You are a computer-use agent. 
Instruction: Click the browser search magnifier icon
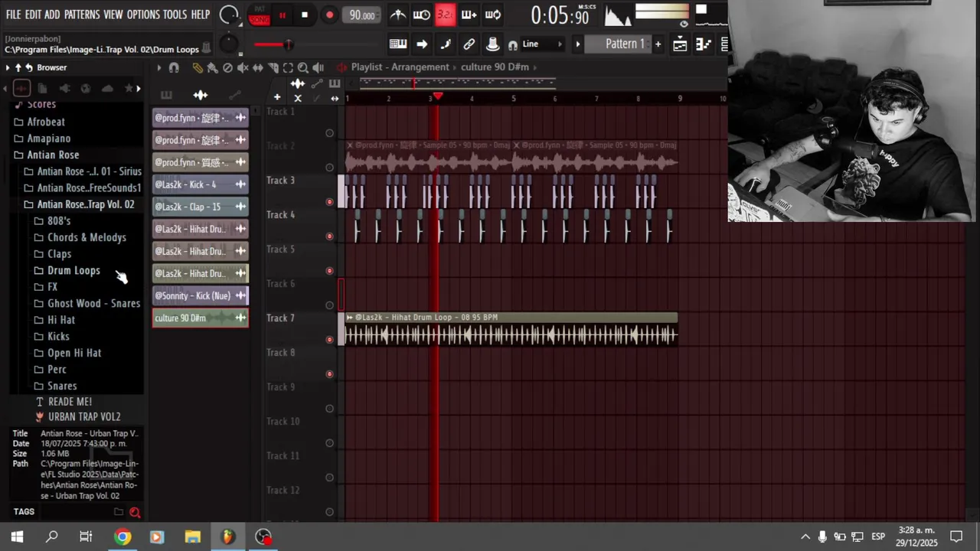[135, 513]
